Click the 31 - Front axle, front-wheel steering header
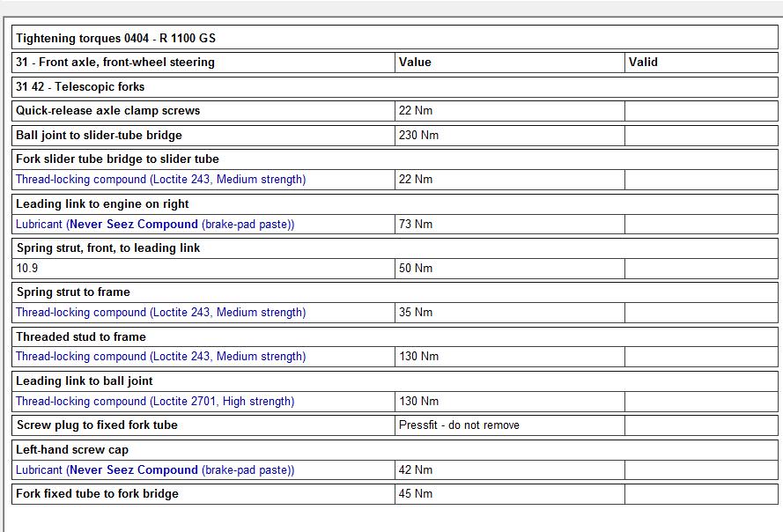 point(115,63)
